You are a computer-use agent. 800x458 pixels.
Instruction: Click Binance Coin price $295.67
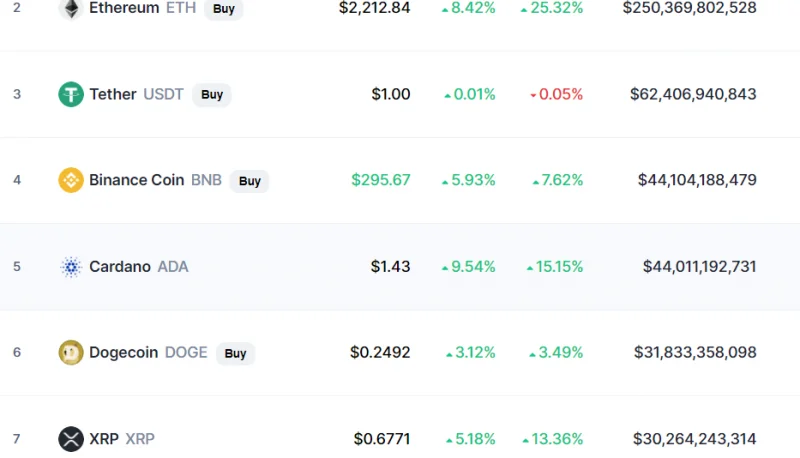pyautogui.click(x=381, y=180)
